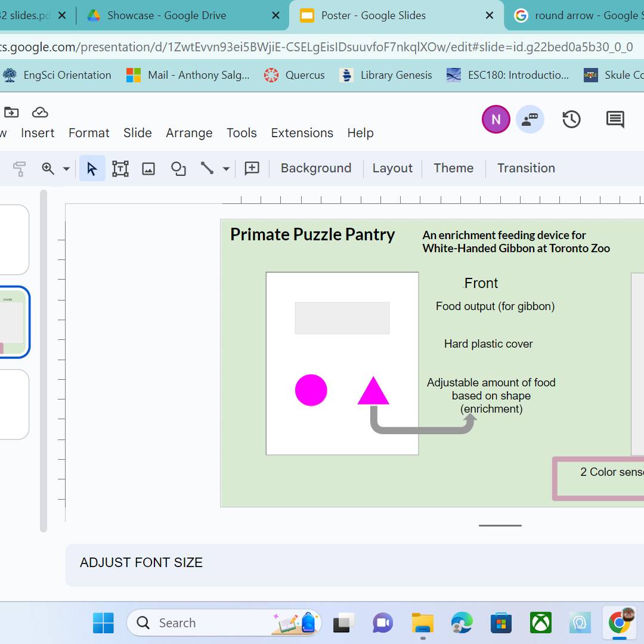Click the Transition button
This screenshot has height=644, width=644.
526,168
